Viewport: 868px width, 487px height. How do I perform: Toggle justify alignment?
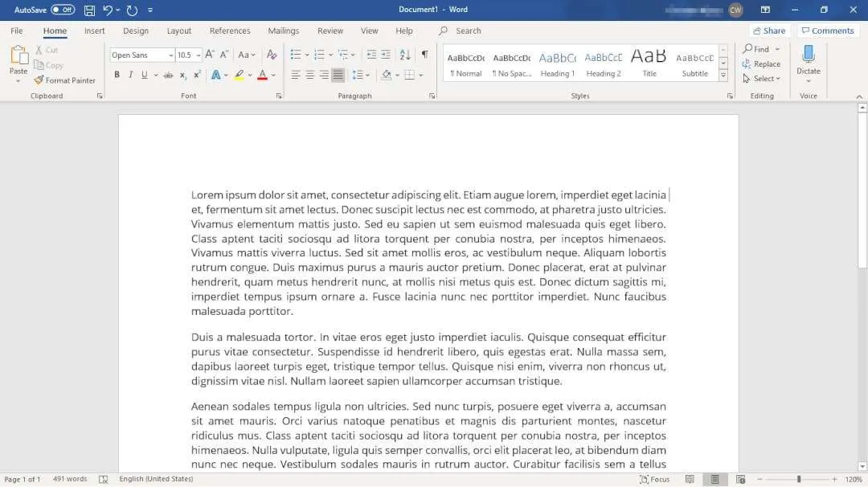pos(338,75)
